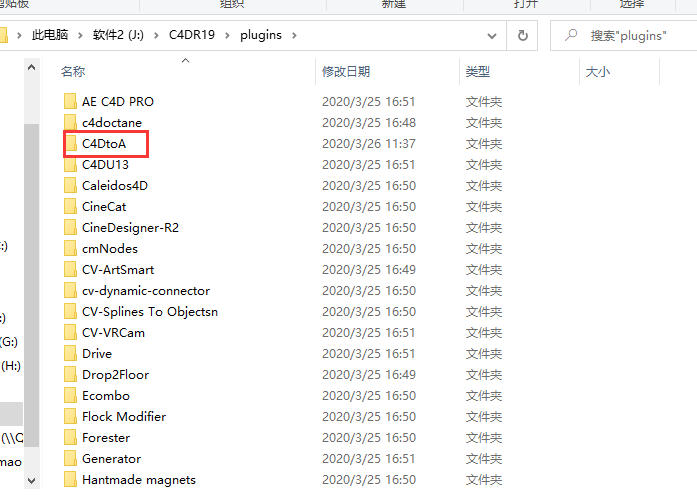Screen dimensions: 697x502
Task: Click the c4doctane folder icon
Action: 70,122
